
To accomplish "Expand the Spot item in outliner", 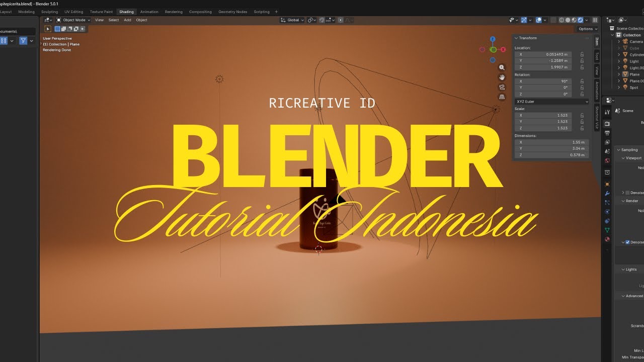I will point(619,87).
